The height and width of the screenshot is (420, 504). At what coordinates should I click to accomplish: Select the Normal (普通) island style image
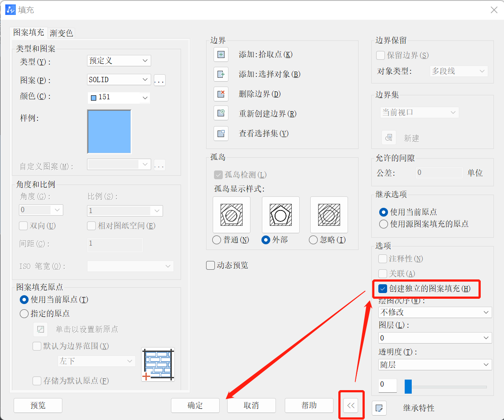coord(232,215)
